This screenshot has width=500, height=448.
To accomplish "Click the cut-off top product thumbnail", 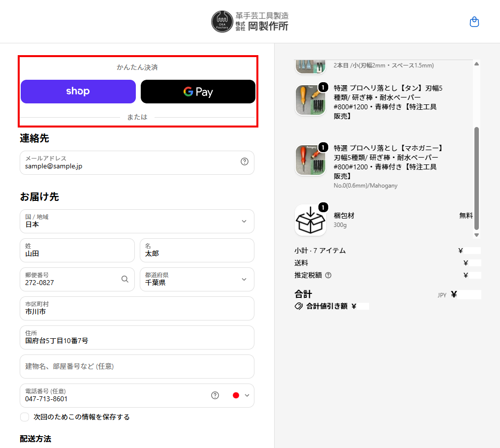I will [311, 66].
